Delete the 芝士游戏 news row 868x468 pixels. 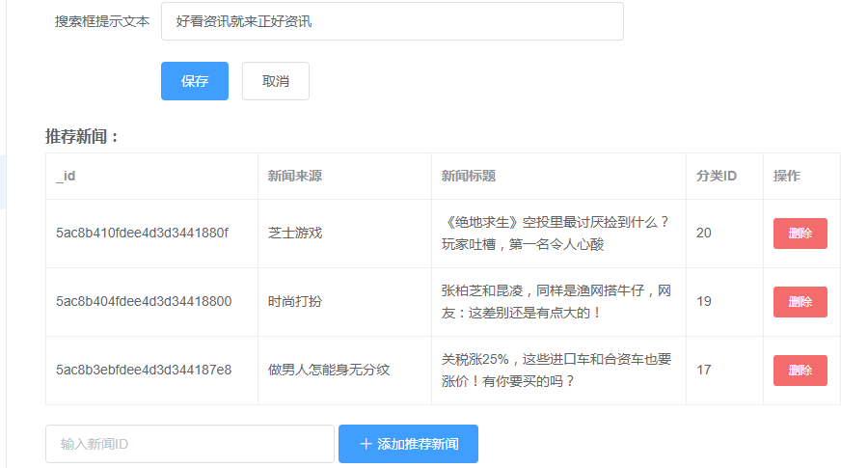pos(800,234)
